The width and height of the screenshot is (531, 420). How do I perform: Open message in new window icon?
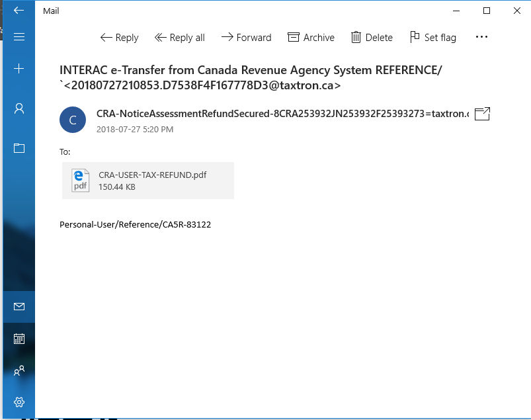482,114
